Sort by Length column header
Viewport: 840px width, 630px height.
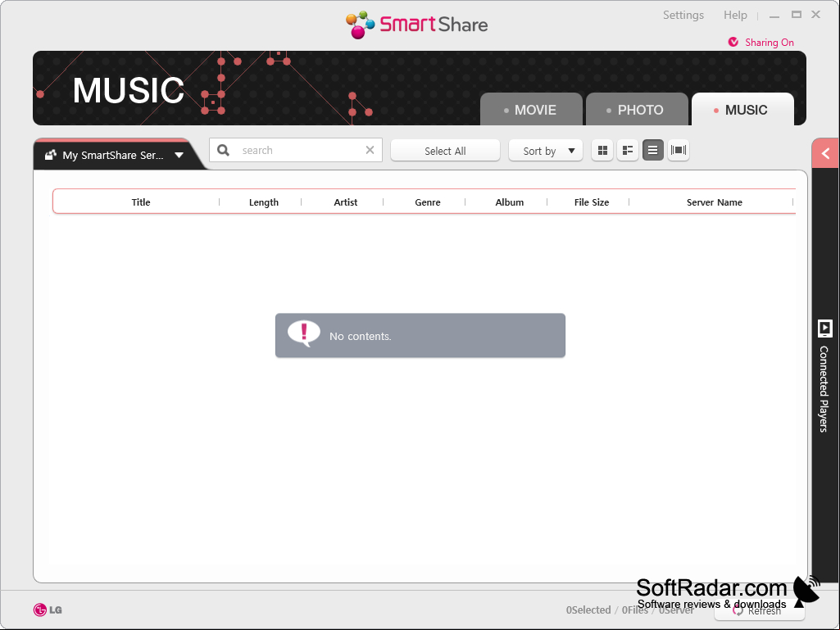[264, 202]
